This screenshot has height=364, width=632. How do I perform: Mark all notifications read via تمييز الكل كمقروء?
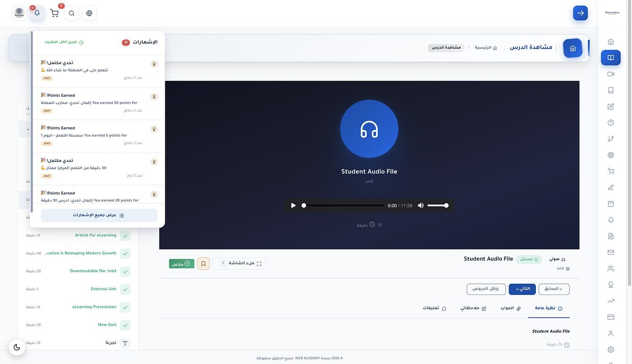[64, 42]
